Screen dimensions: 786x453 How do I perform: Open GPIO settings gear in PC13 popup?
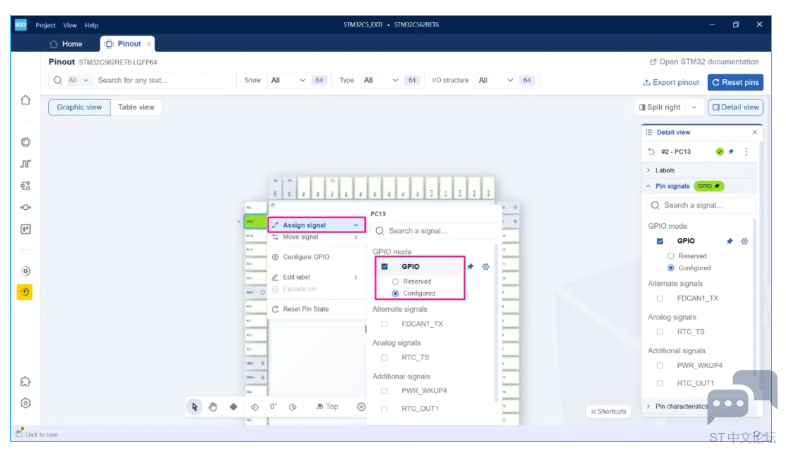pyautogui.click(x=486, y=267)
